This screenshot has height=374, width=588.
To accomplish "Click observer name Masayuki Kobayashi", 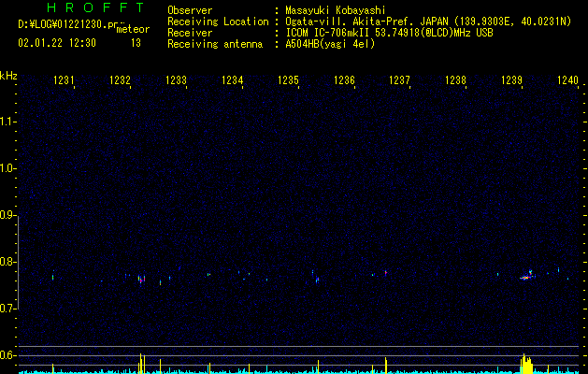I will pos(336,10).
